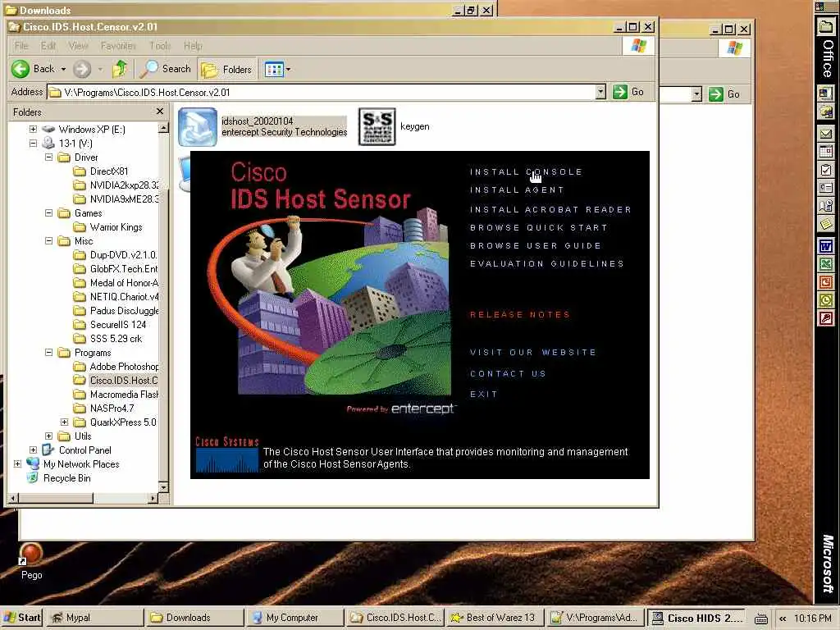Open Back button history dropdown arrow
This screenshot has width=840, height=630.
click(63, 69)
